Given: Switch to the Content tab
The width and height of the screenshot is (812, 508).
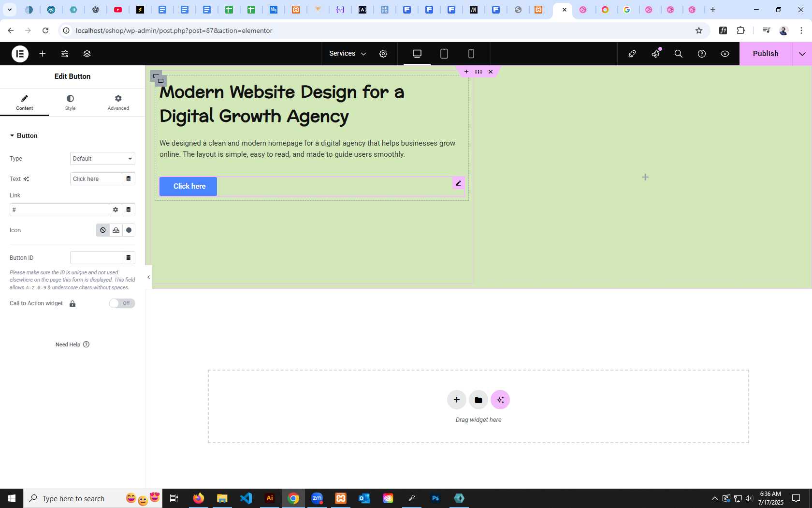Looking at the screenshot, I should click(25, 103).
